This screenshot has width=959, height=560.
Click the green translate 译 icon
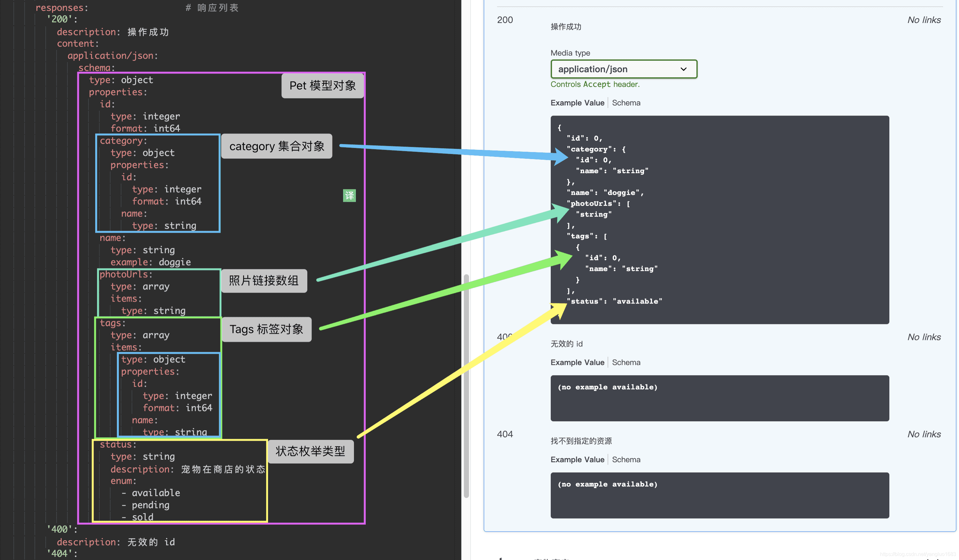(349, 196)
